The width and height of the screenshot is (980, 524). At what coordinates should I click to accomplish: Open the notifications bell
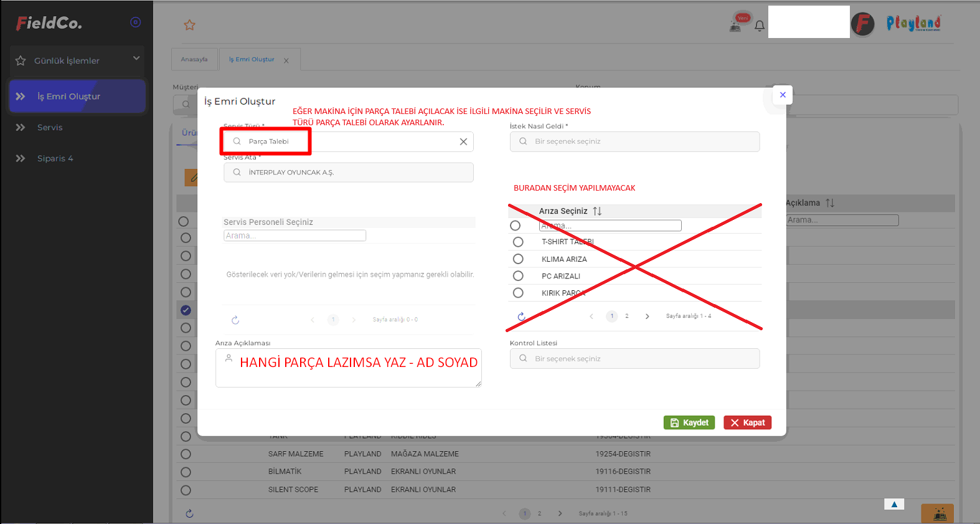(760, 26)
